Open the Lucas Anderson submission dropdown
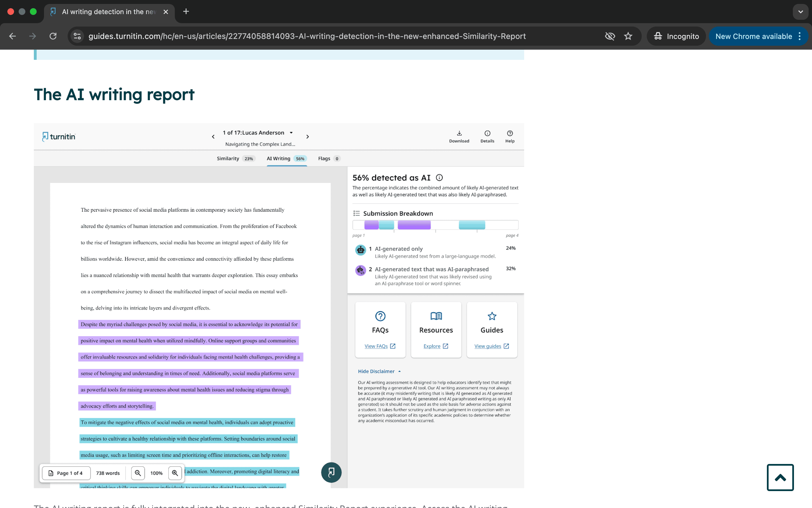Screen dimensions: 812x508 (x=291, y=133)
